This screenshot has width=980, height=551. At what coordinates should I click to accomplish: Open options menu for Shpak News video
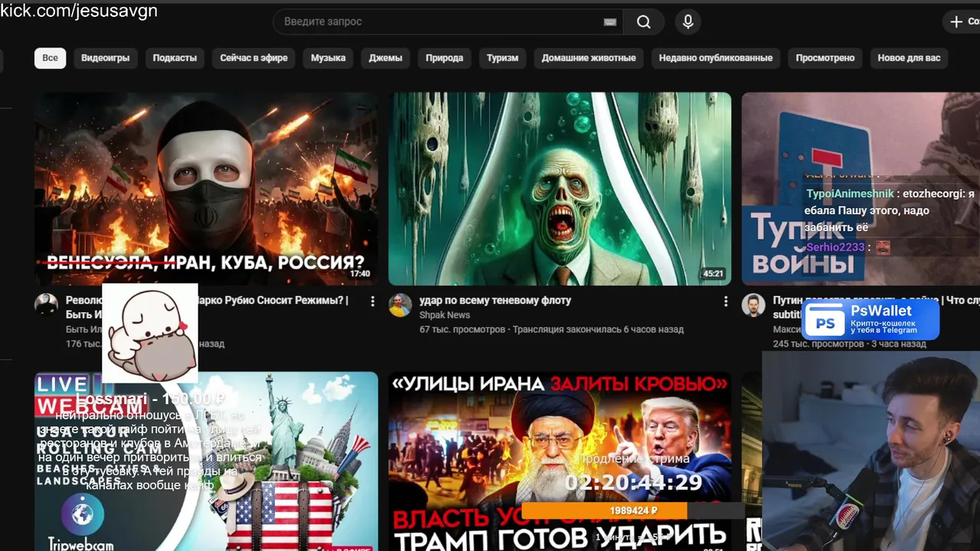(726, 302)
